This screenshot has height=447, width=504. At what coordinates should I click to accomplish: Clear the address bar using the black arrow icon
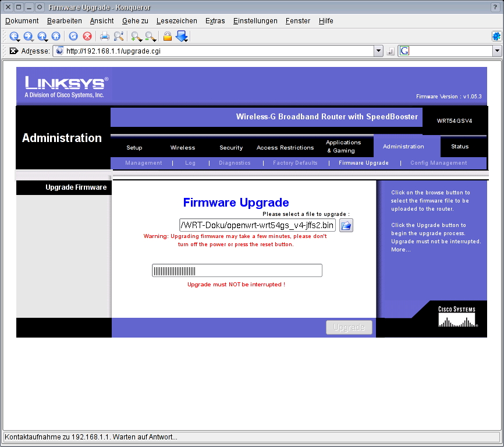click(13, 51)
